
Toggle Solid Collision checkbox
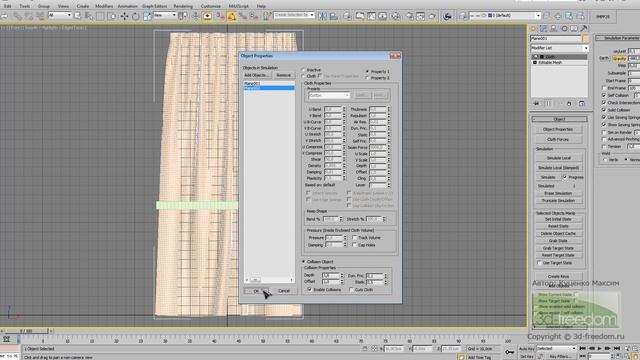coord(604,110)
